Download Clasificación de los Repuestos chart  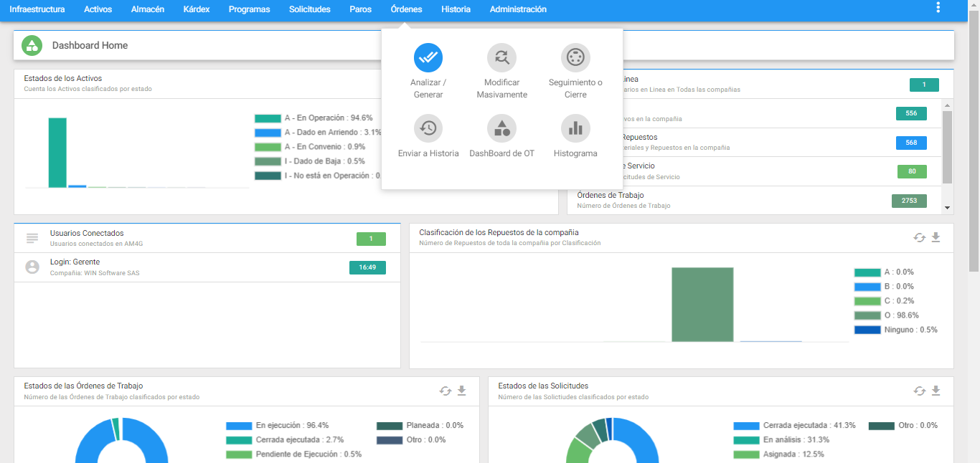click(936, 237)
